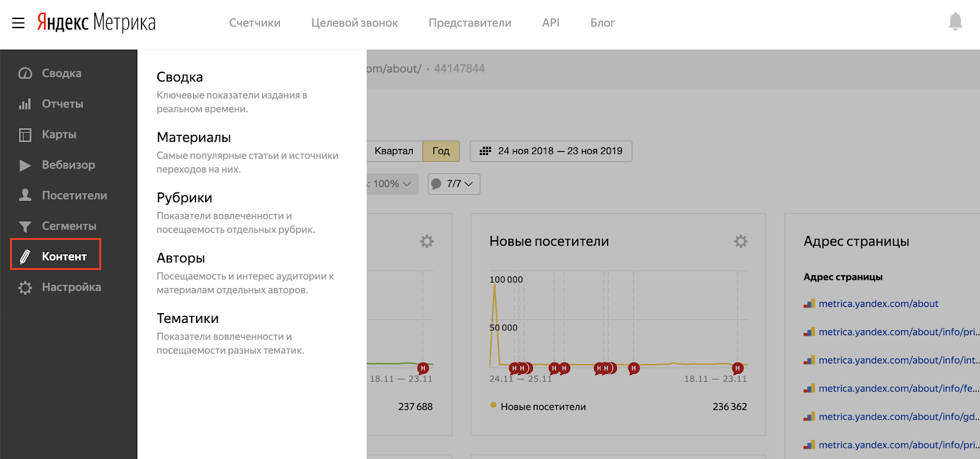Click the Посетители person icon

pos(25,195)
